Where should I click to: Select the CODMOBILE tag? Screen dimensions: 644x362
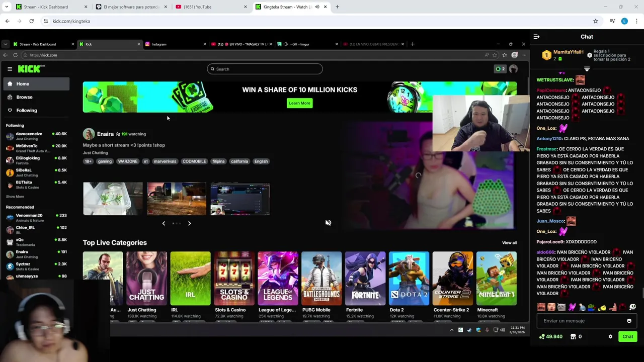(x=194, y=161)
